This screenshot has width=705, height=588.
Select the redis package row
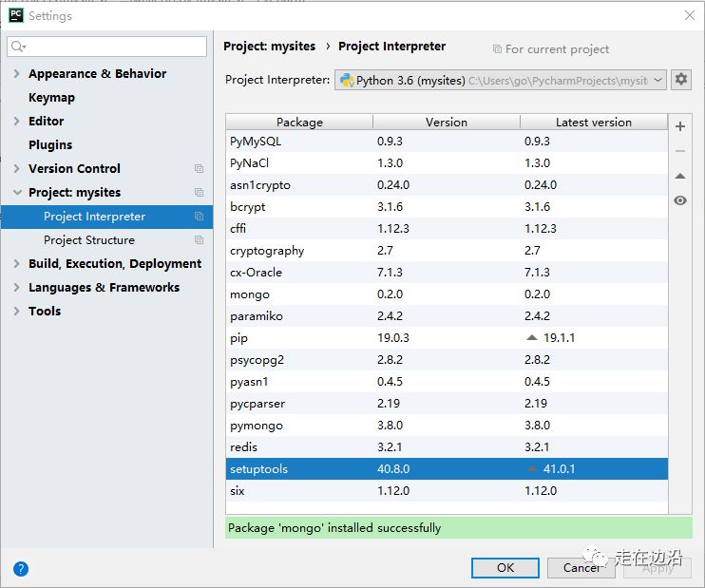447,447
